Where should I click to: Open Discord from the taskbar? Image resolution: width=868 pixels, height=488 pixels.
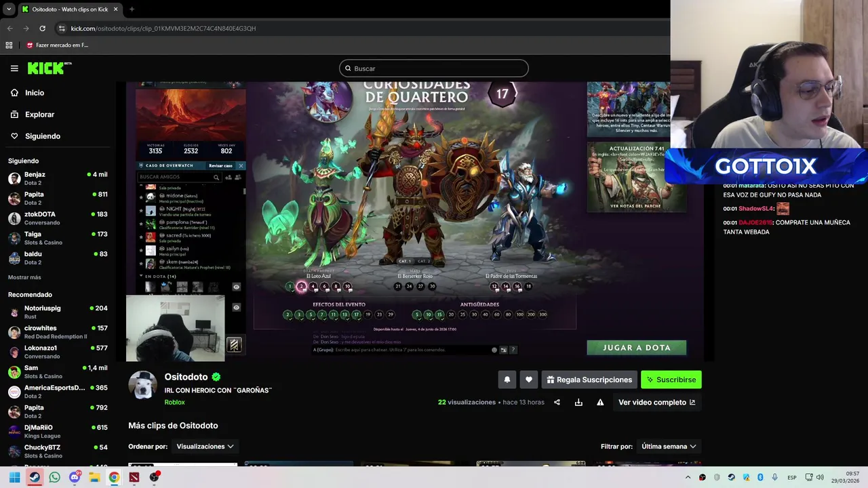coord(75,477)
